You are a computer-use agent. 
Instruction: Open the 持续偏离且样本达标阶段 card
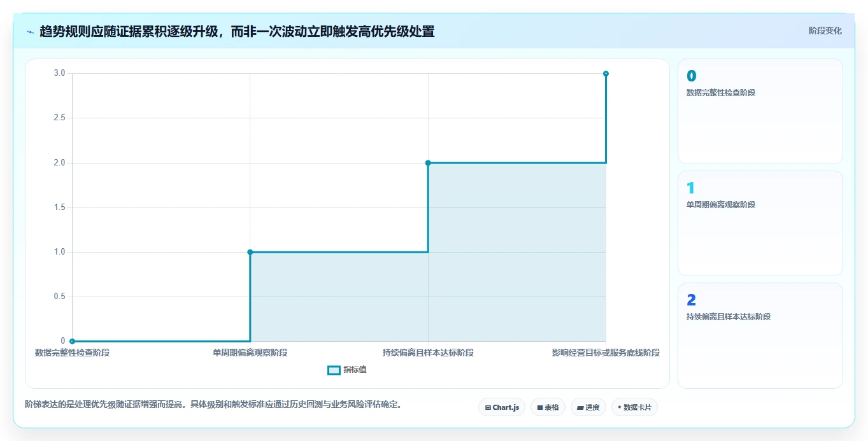760,335
